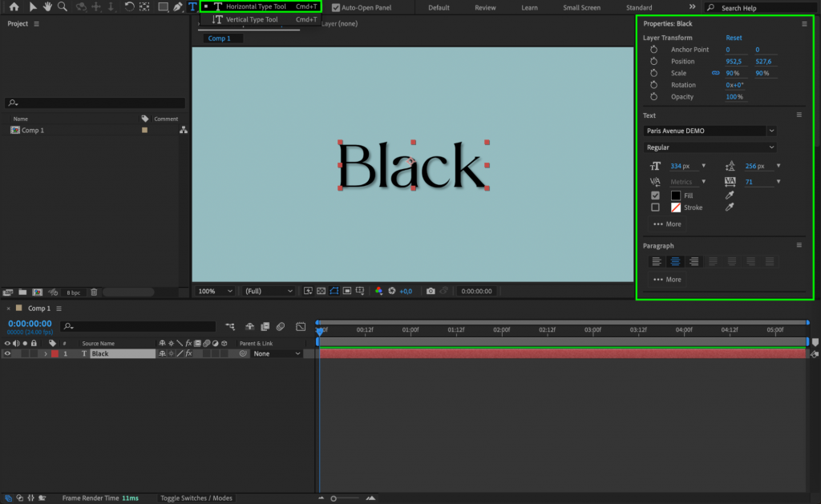Hide the Black text layer
This screenshot has height=504, width=821.
pyautogui.click(x=6, y=353)
